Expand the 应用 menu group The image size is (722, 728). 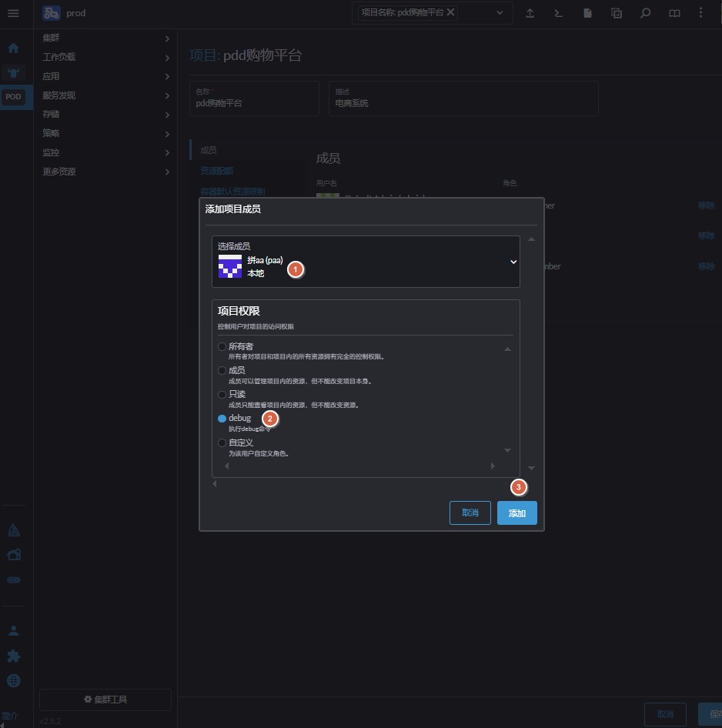(x=106, y=76)
